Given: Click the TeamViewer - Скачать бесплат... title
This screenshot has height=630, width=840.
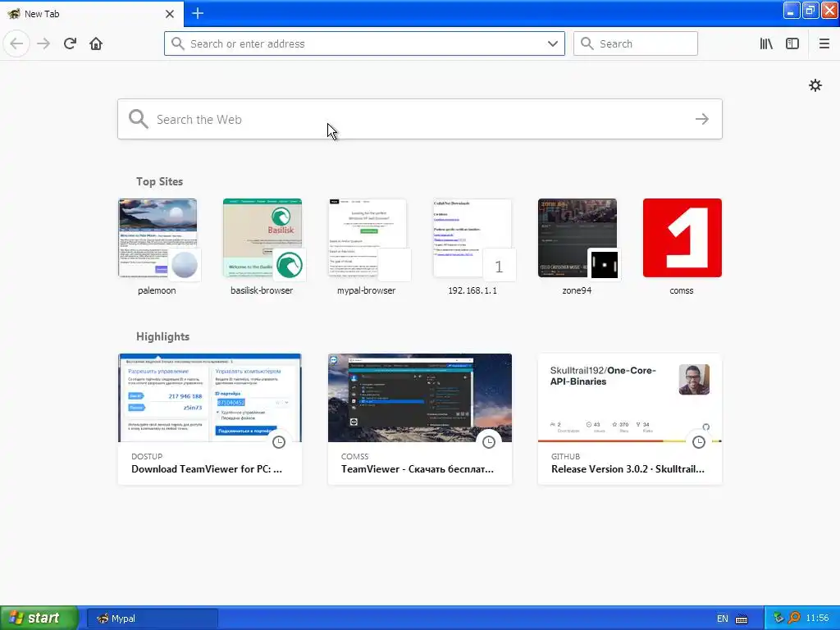Looking at the screenshot, I should (418, 468).
